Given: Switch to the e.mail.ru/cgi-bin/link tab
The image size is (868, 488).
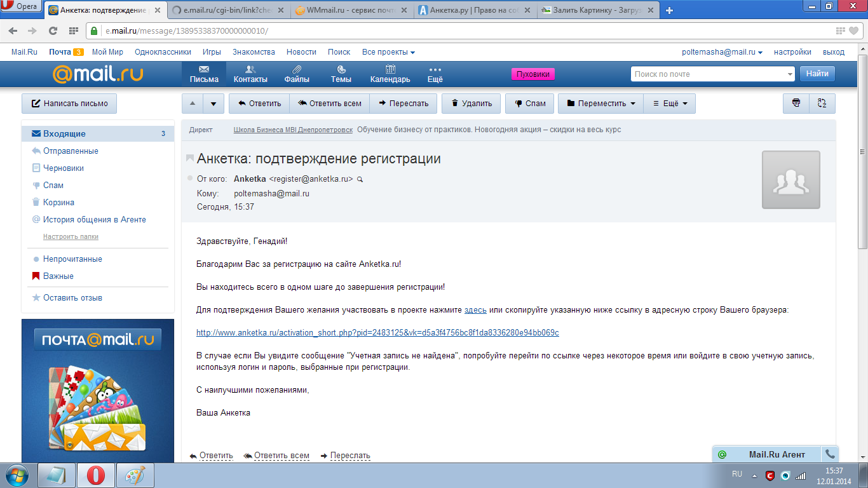Looking at the screenshot, I should (229, 10).
